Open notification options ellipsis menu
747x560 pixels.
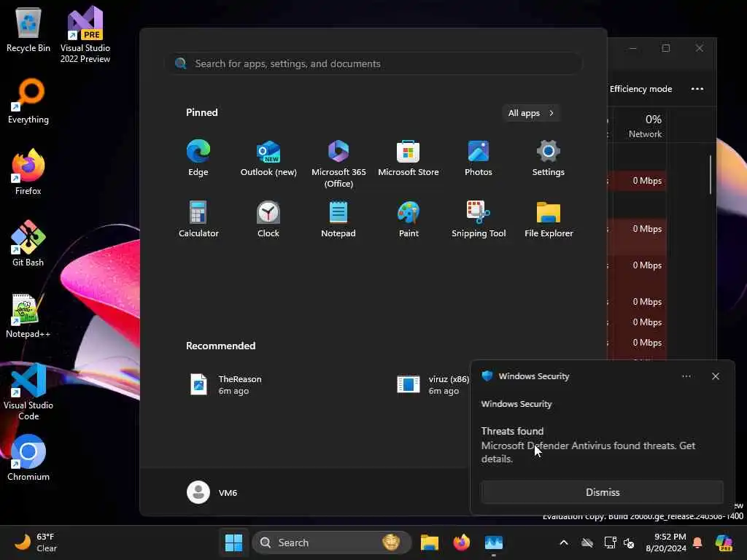[x=686, y=376]
